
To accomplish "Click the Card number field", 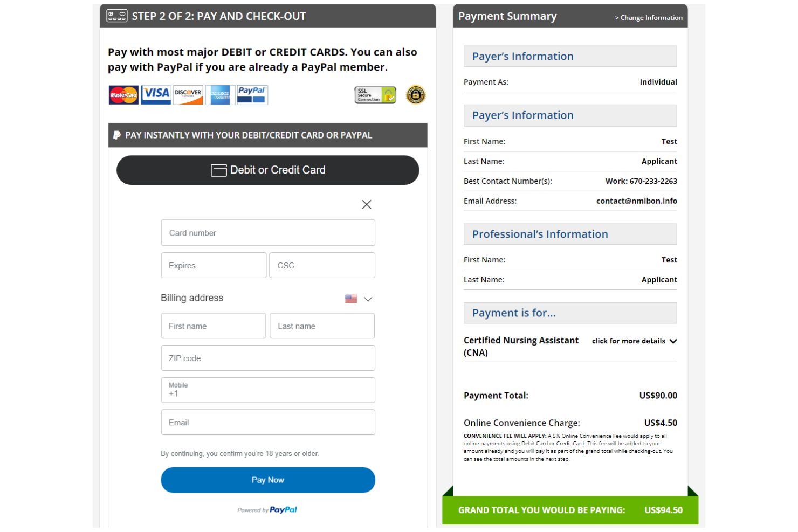I will point(268,232).
